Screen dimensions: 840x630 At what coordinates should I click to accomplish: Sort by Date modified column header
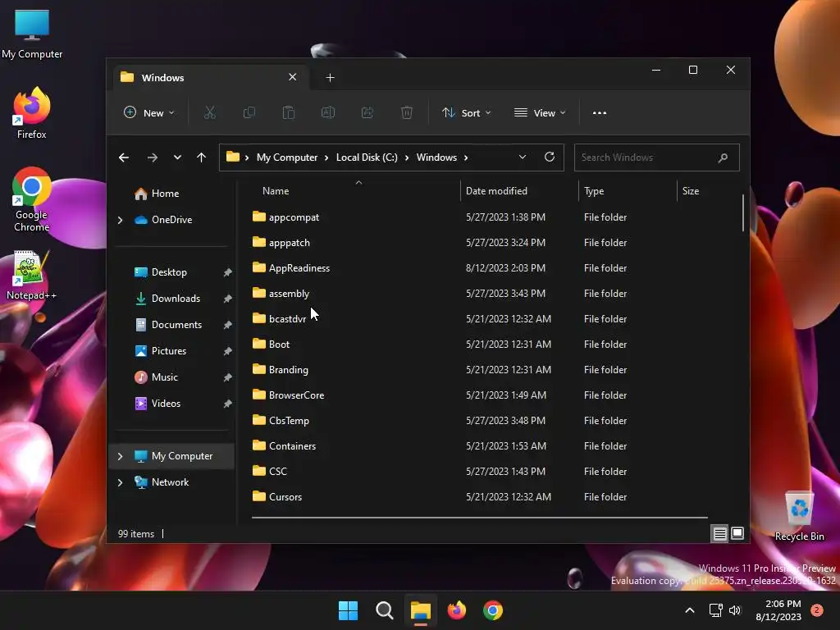pos(519,190)
